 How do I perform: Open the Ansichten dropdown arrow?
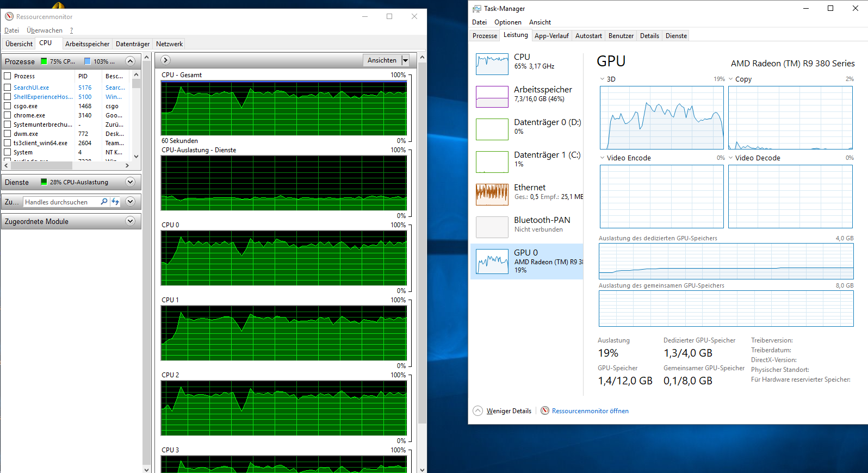(x=405, y=60)
